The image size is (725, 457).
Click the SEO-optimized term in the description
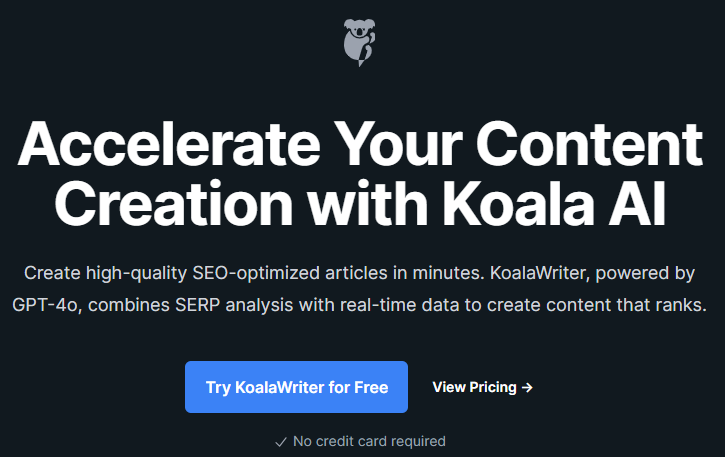256,273
